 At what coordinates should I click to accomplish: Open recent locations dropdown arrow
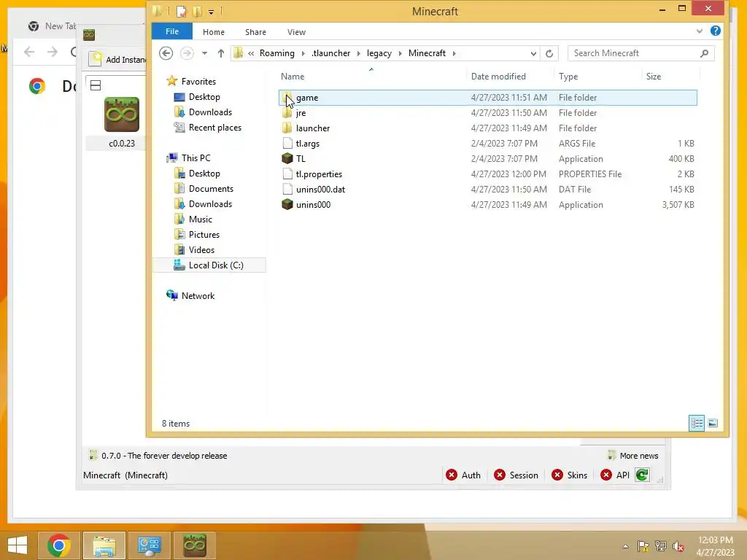click(204, 53)
